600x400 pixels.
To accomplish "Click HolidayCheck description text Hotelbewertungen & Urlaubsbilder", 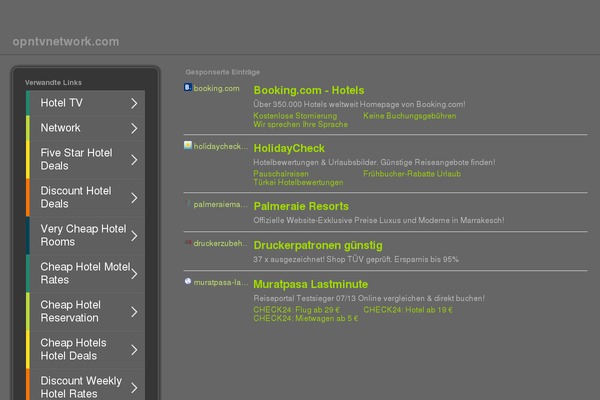I will [374, 162].
